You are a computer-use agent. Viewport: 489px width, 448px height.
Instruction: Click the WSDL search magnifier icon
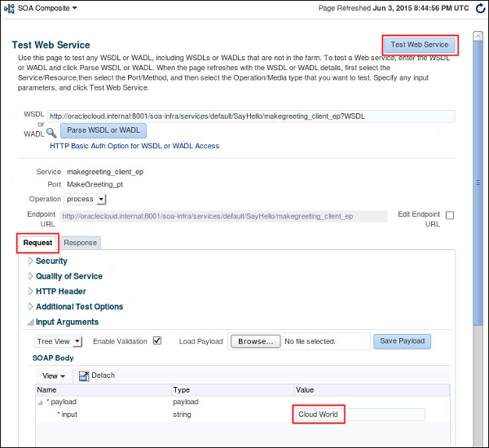[x=51, y=132]
